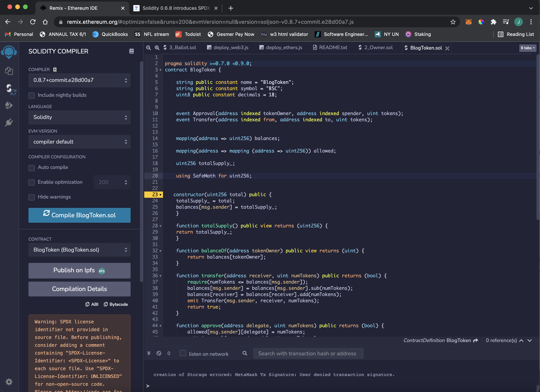Open the Contract BlogToken dropdown
The height and width of the screenshot is (392, 540).
(80, 250)
